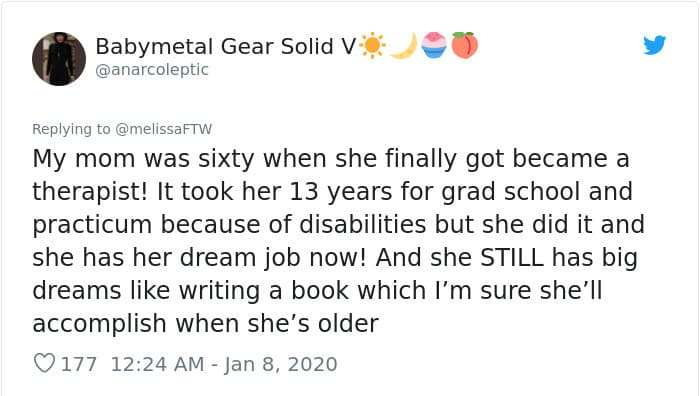The image size is (700, 396).
Task: Click the Twitter bird logo
Action: tap(654, 45)
